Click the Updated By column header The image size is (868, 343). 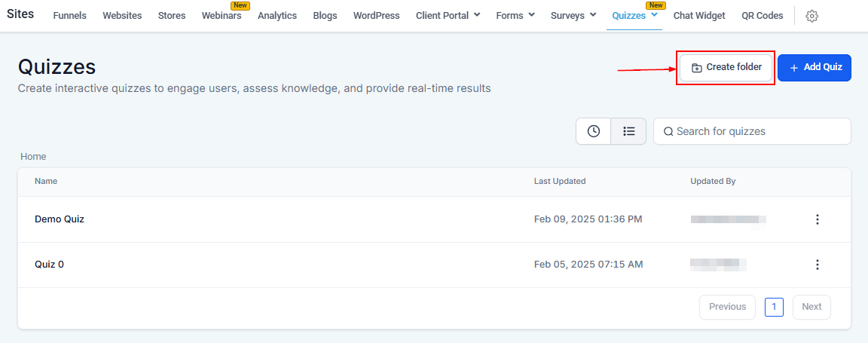713,181
